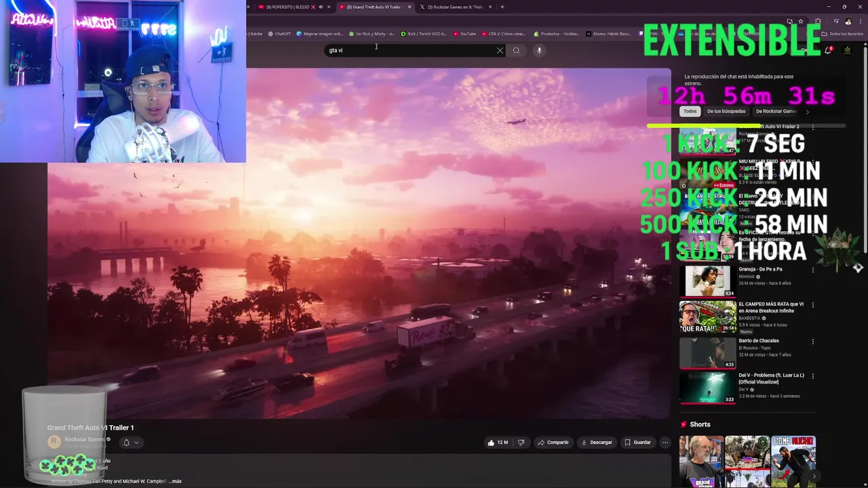
Task: Open the Shorts section heading
Action: click(x=700, y=424)
